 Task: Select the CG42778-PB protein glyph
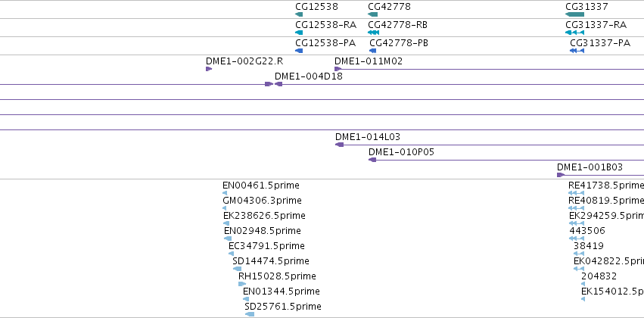pos(373,51)
